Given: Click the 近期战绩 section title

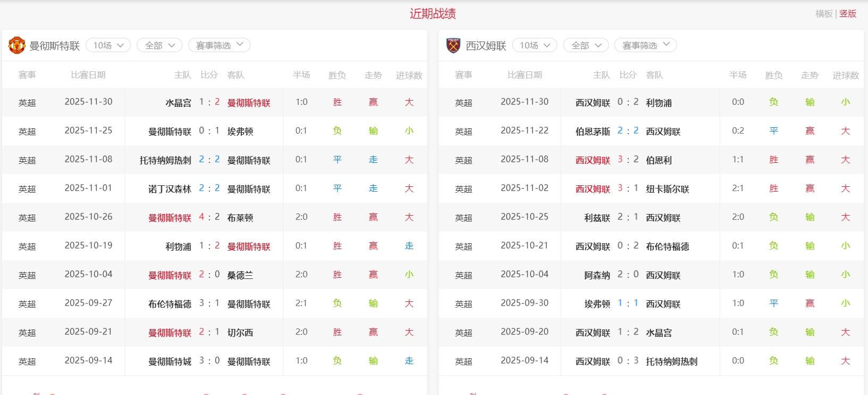Looking at the screenshot, I should (x=432, y=14).
